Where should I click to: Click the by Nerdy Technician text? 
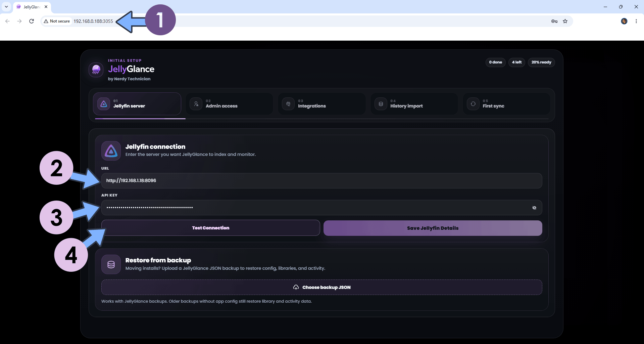129,79
